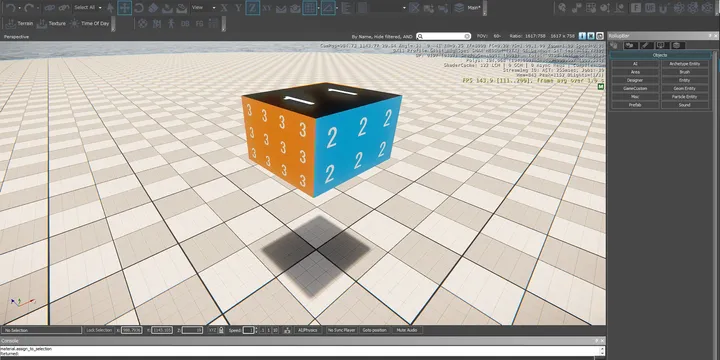Click the No Sync Player button
This screenshot has width=720, height=360.
pyautogui.click(x=342, y=330)
